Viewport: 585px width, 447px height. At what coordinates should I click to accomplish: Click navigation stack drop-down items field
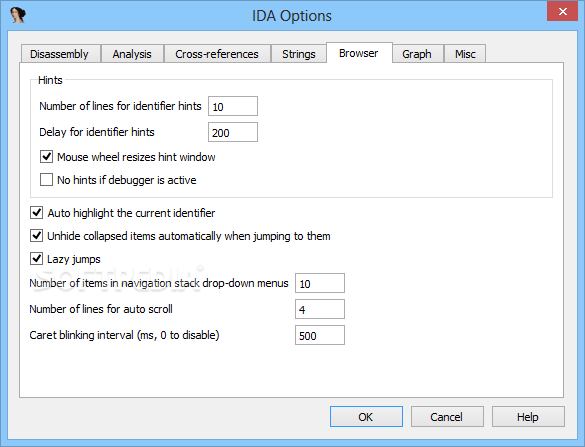pyautogui.click(x=320, y=283)
